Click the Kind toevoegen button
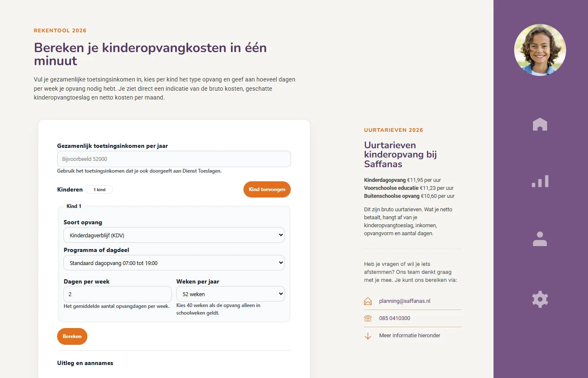The height and width of the screenshot is (378, 588). click(x=267, y=189)
